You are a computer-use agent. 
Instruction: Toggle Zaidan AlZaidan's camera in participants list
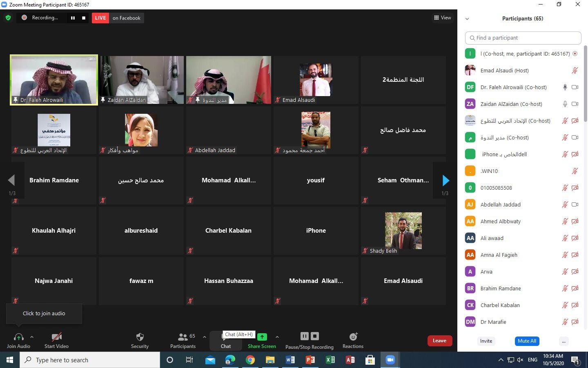click(x=575, y=104)
